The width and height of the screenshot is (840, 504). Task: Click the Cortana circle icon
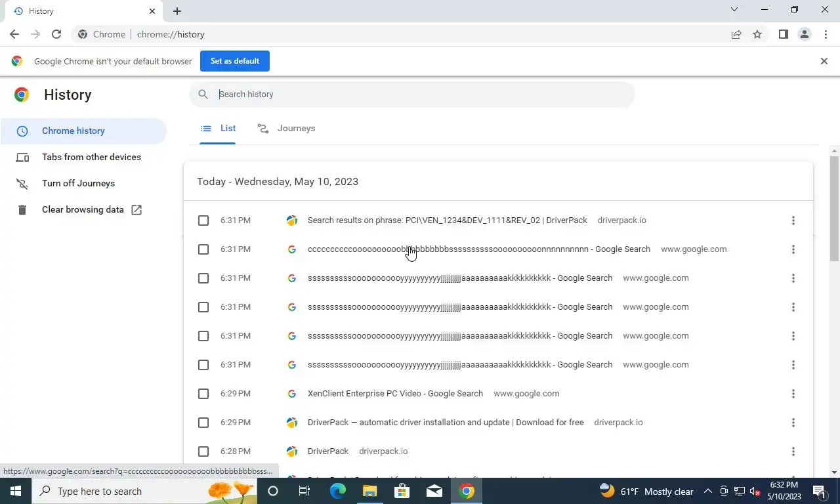(273, 491)
